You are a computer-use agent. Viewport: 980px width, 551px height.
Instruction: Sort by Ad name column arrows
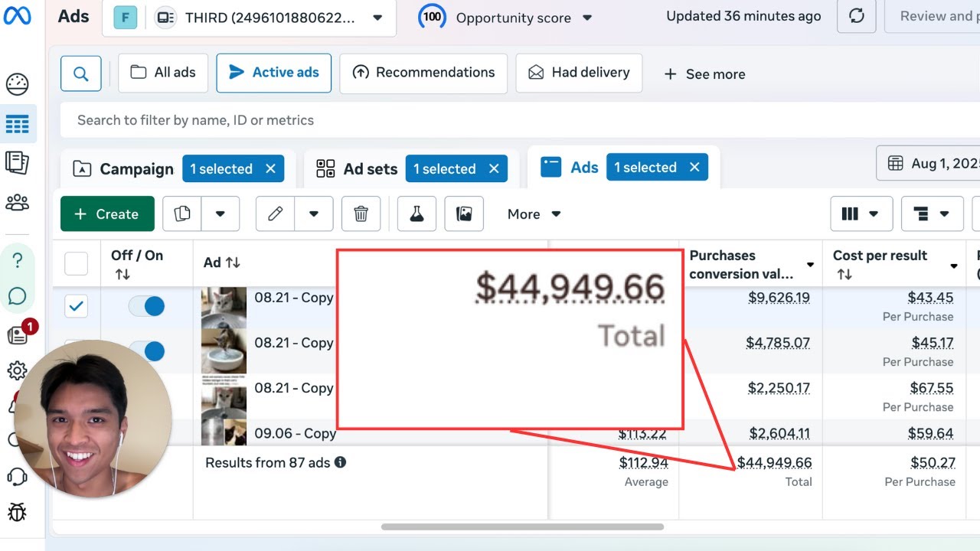pyautogui.click(x=233, y=262)
